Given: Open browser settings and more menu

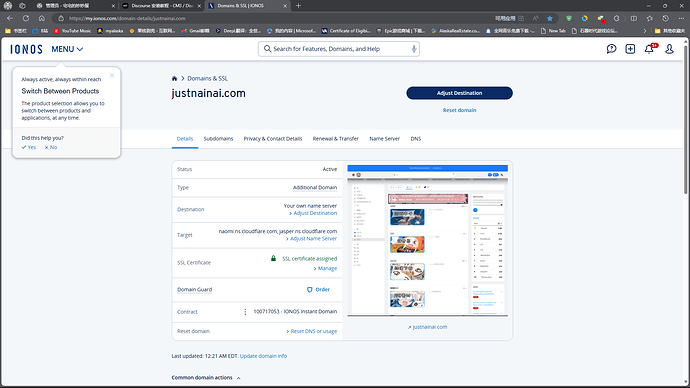Looking at the screenshot, I should click(x=681, y=18).
